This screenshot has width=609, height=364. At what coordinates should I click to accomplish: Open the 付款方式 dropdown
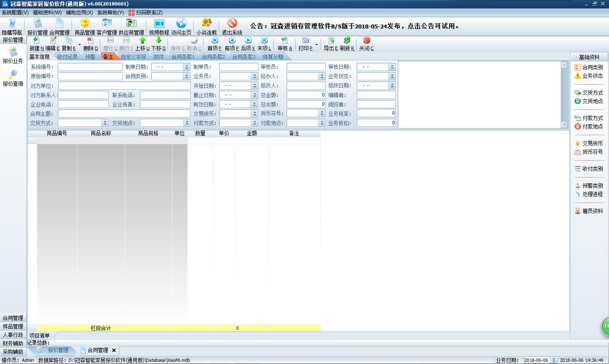pos(255,123)
